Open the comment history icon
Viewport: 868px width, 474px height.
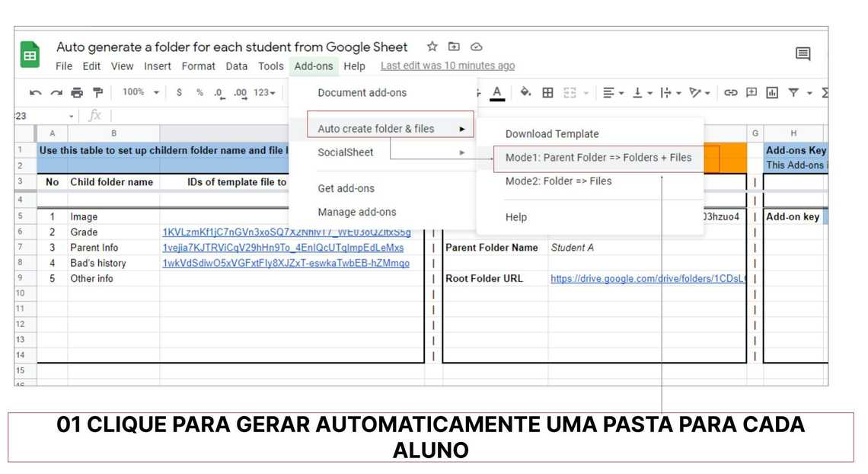803,53
